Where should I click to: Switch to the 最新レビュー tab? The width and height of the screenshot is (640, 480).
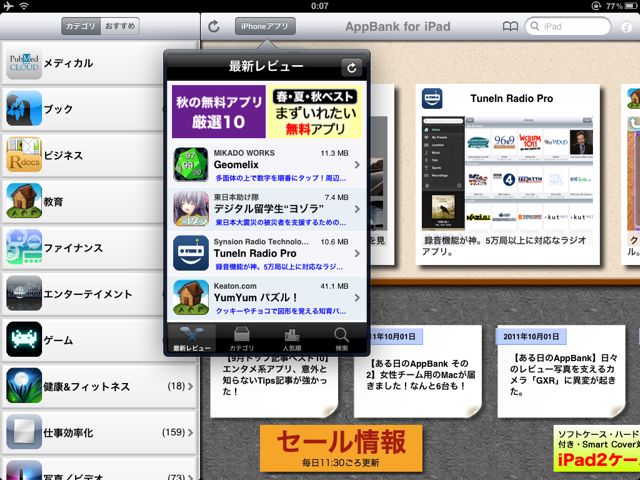pos(192,339)
